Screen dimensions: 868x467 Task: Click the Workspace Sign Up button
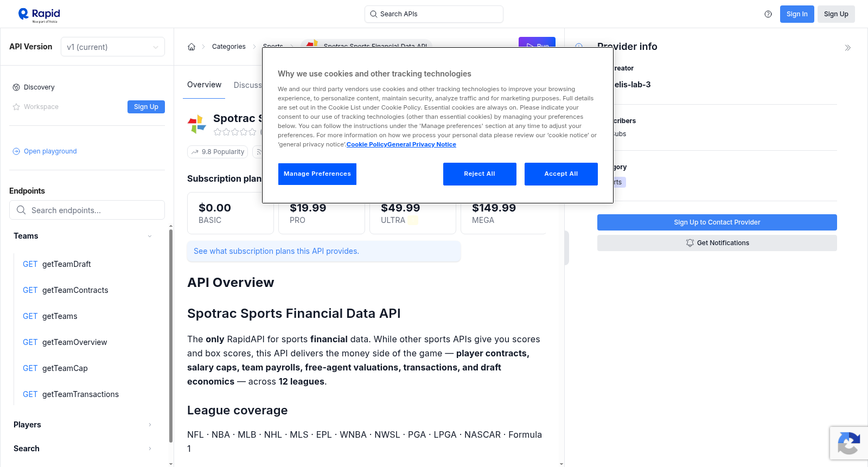146,107
